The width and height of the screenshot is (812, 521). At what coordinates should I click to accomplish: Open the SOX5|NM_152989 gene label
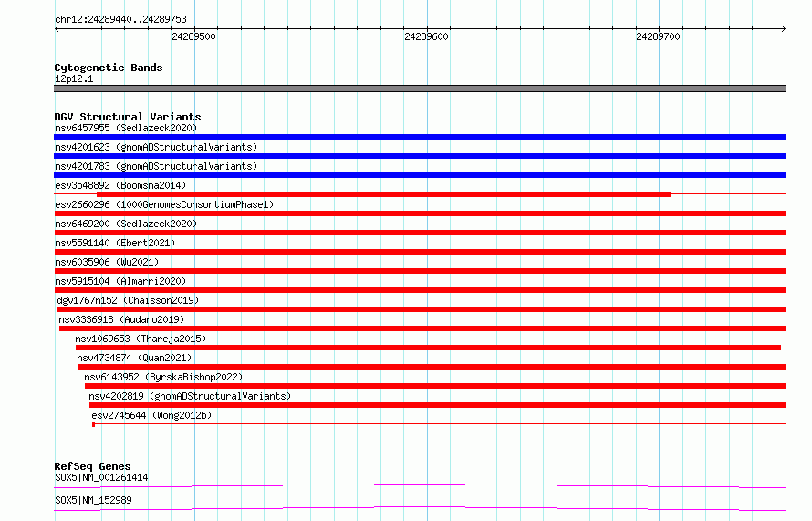(x=93, y=500)
